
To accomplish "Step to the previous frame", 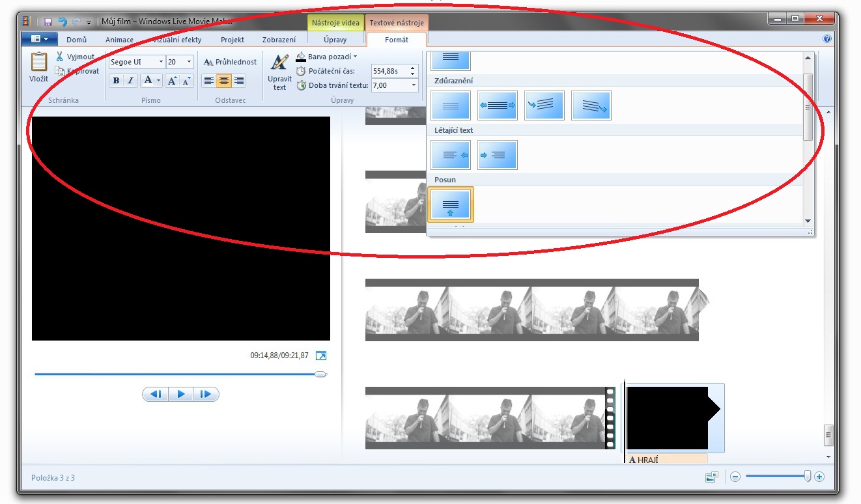I will (156, 394).
